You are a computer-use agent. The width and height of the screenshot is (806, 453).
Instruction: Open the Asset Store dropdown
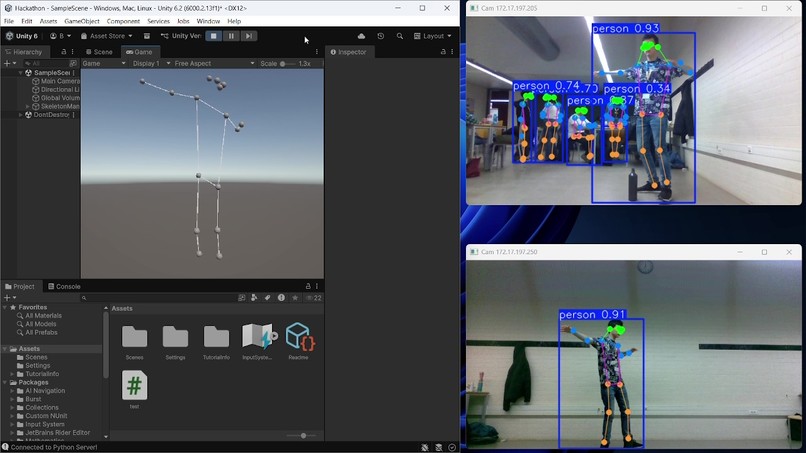[107, 36]
